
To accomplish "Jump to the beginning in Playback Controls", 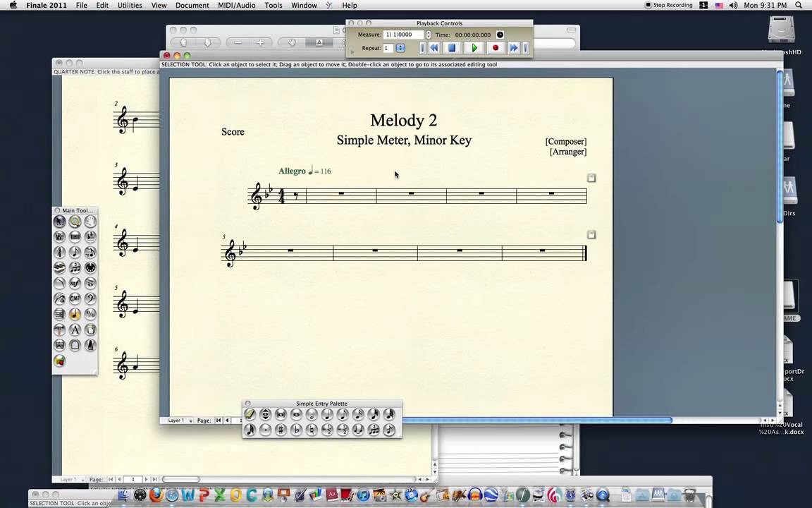I will pos(423,48).
